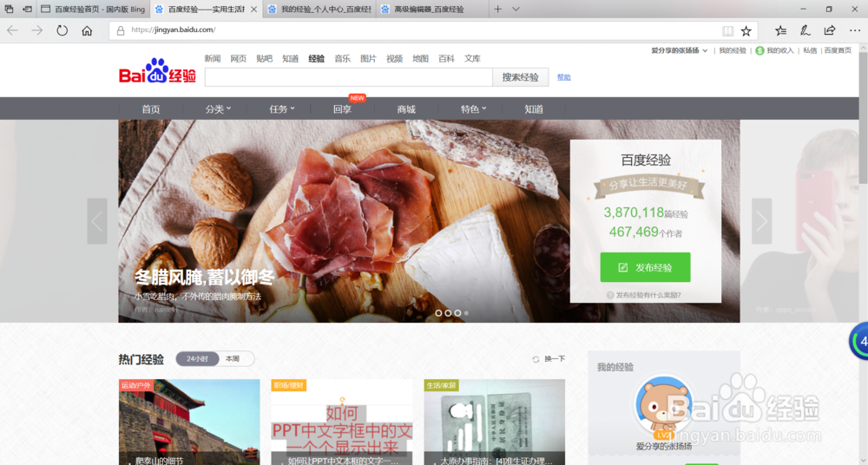Click the add notes pen icon
The width and height of the screenshot is (868, 465).
pos(806,30)
